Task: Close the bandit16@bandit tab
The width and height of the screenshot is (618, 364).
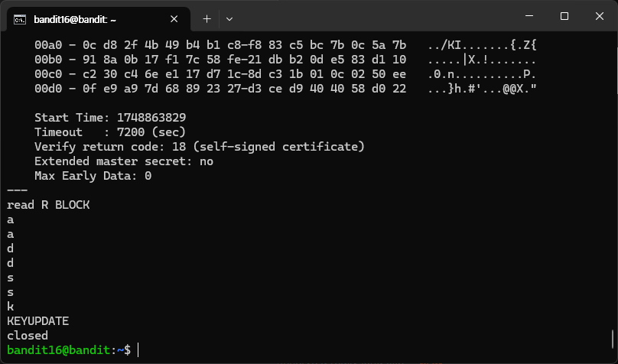Action: click(x=174, y=19)
